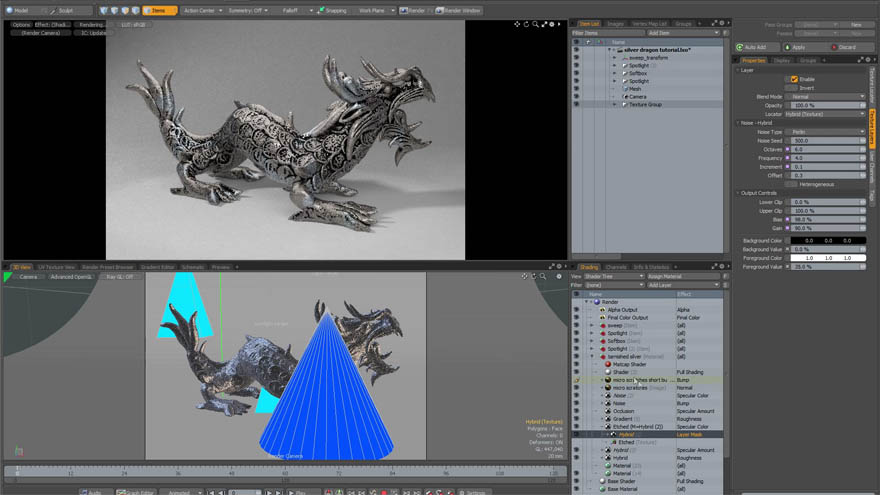Click Options button in render preview
The width and height of the screenshot is (880, 495).
coord(21,25)
